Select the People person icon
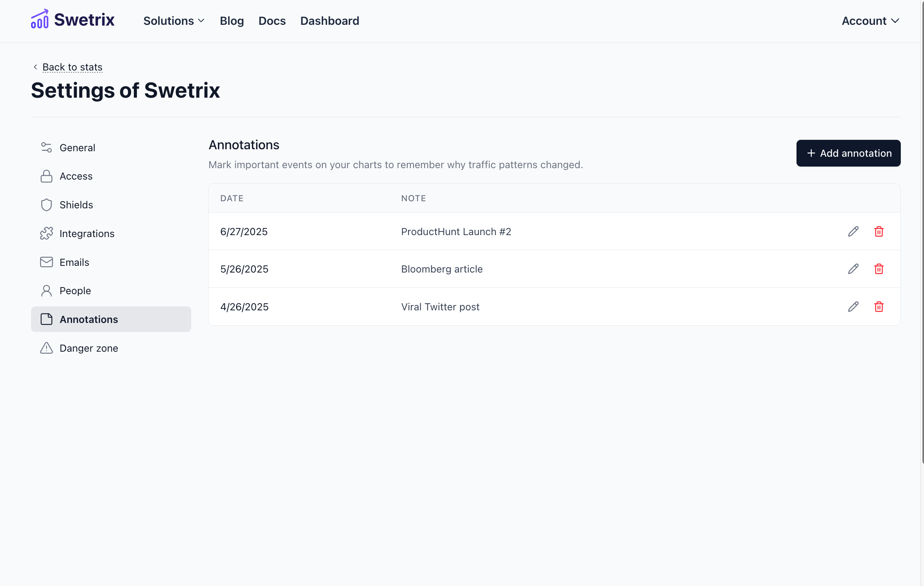 (x=46, y=291)
